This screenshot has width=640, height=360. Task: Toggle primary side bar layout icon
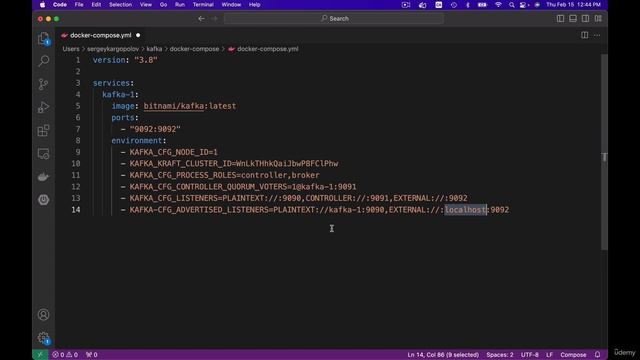point(560,18)
